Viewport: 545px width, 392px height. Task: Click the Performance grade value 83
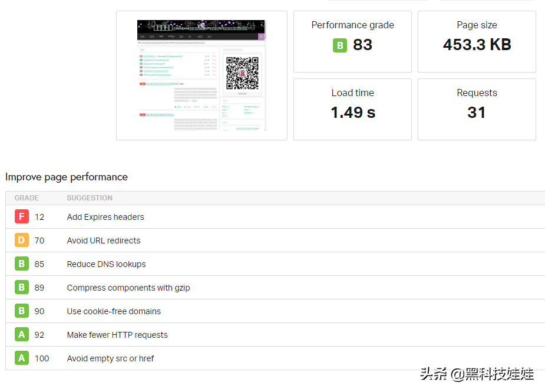[x=362, y=45]
